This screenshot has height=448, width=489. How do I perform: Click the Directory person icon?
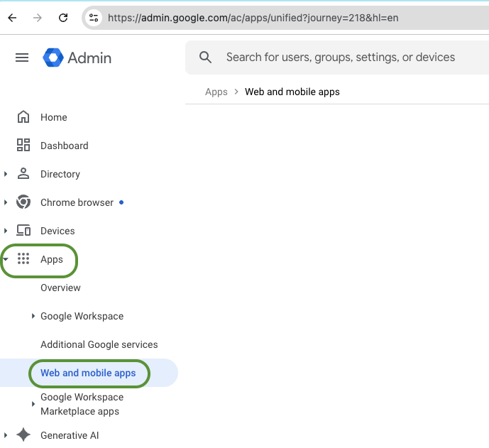[x=23, y=173]
